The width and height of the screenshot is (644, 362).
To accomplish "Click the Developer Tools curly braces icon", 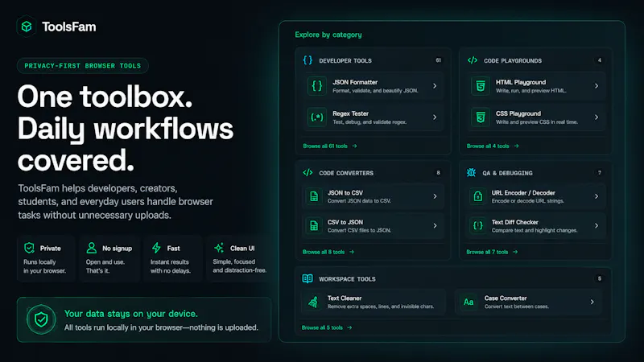I will (308, 60).
